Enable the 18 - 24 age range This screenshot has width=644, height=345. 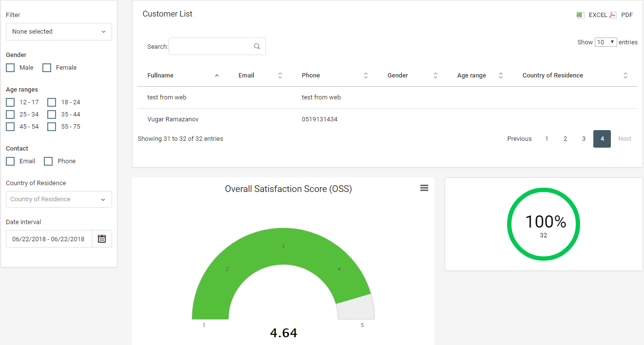pyautogui.click(x=52, y=102)
